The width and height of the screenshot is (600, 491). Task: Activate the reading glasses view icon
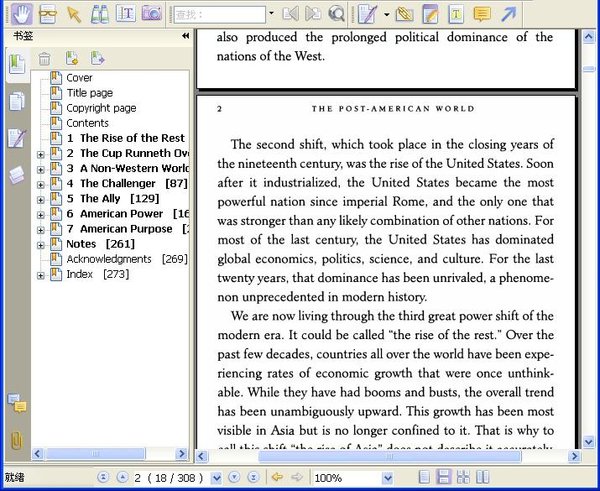(x=48, y=15)
